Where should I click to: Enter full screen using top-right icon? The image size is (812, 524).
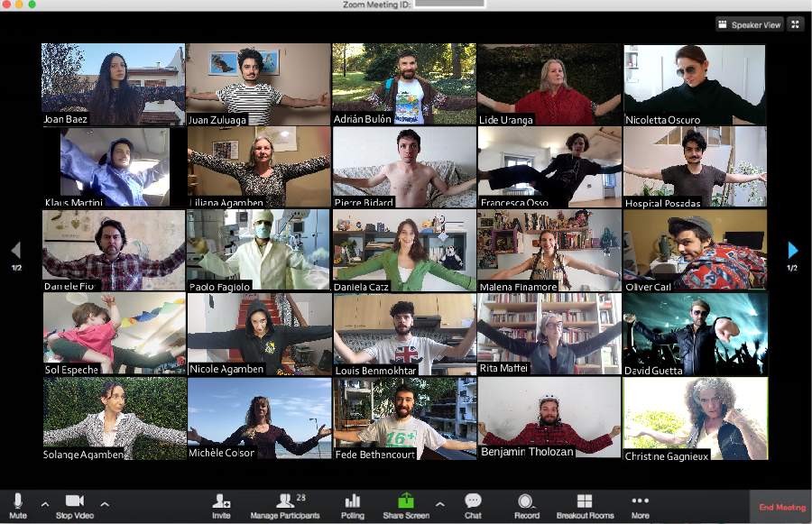coord(795,24)
